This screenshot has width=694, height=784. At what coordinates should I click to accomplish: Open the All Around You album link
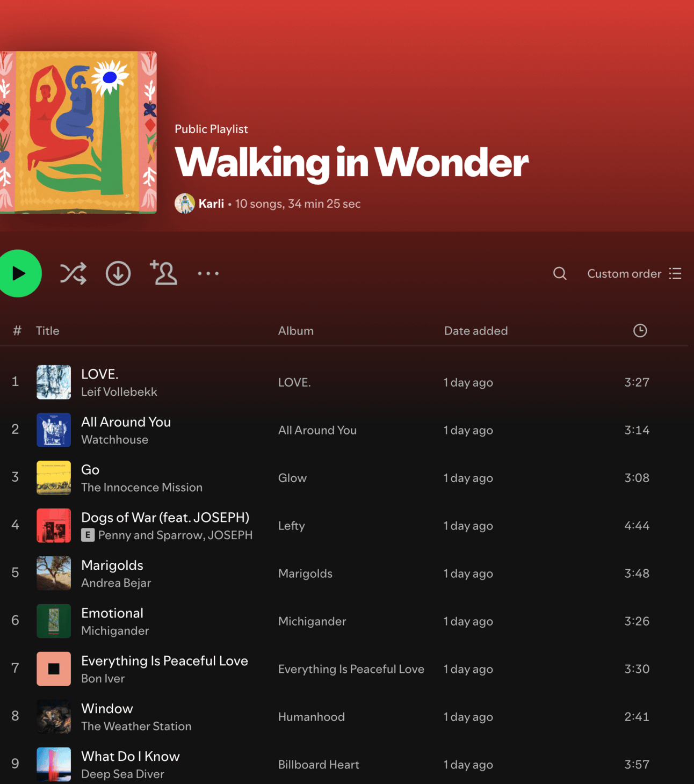317,430
